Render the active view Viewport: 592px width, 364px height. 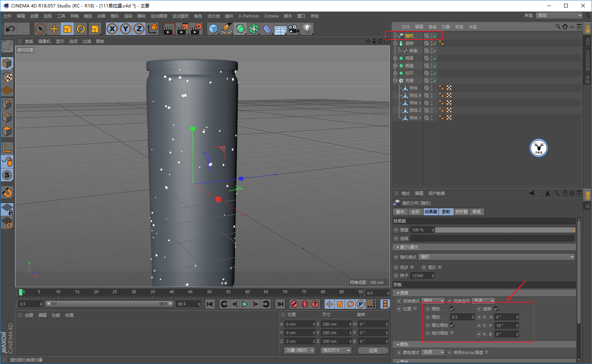point(169,29)
